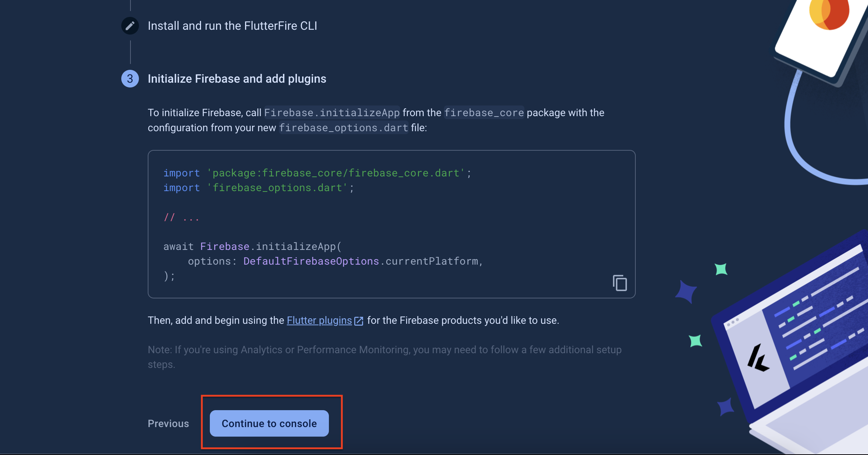Image resolution: width=868 pixels, height=455 pixels.
Task: Click the firebase_core inline code label
Action: coord(484,113)
